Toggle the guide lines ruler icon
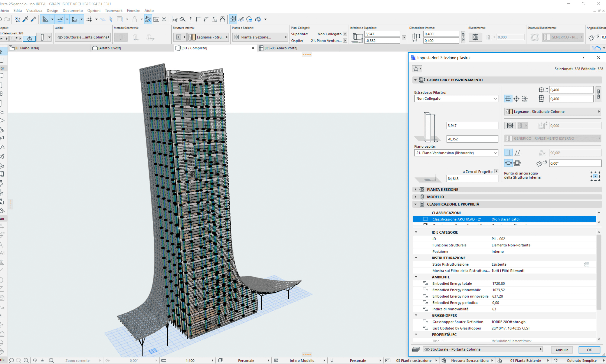This screenshot has height=364, width=606. coord(45,19)
